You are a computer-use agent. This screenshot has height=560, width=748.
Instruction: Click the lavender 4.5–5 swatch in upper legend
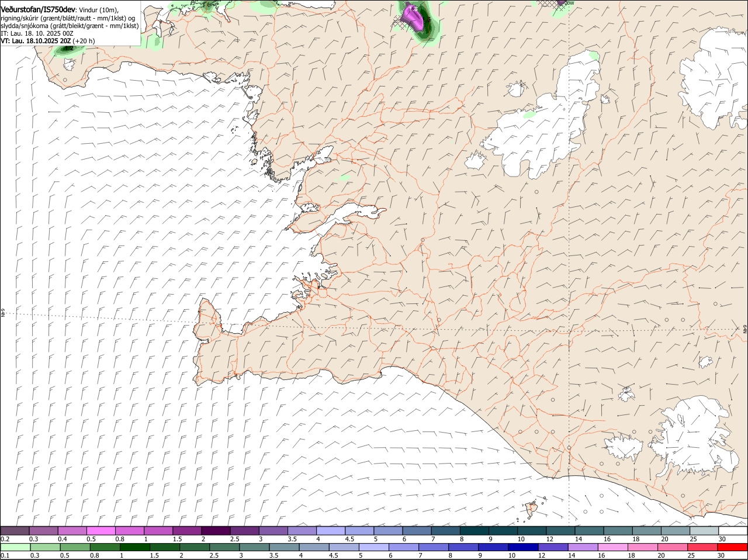pos(359,531)
